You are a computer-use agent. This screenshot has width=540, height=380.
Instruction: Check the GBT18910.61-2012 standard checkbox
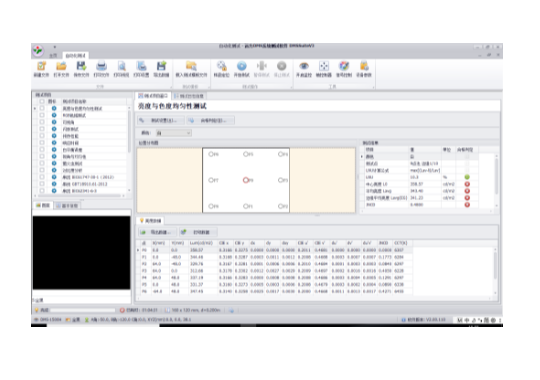pyautogui.click(x=42, y=184)
